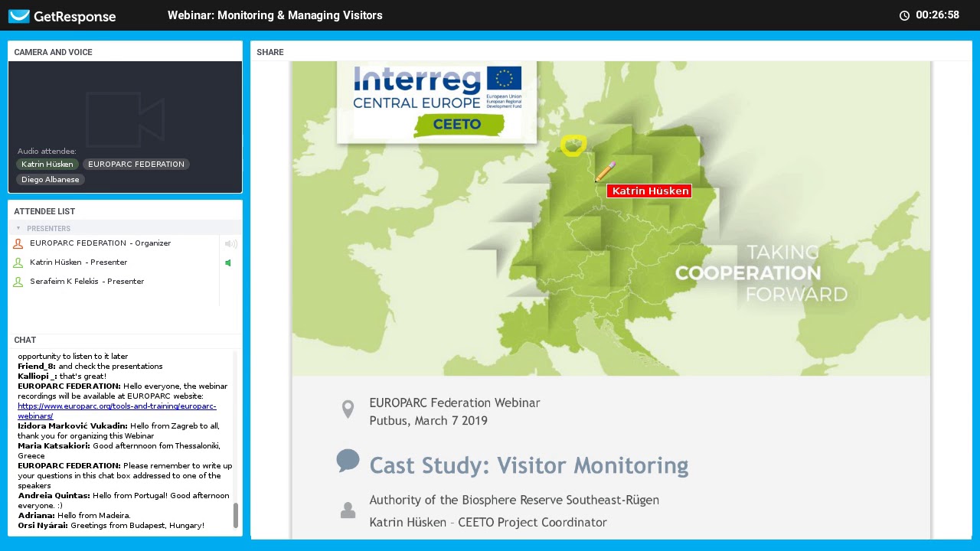
Task: Click the presenter icon beside Katrin Hüsken
Action: 18,262
